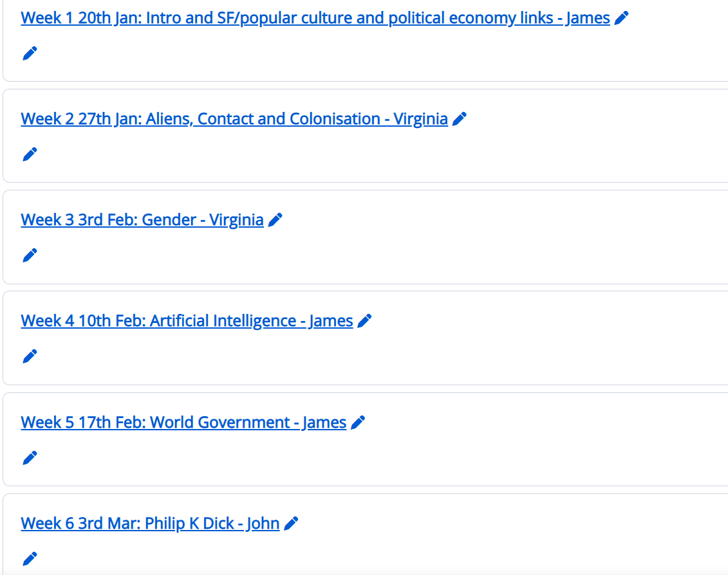Rename Week 3 Gender section using pencil
728x575 pixels.
(275, 220)
